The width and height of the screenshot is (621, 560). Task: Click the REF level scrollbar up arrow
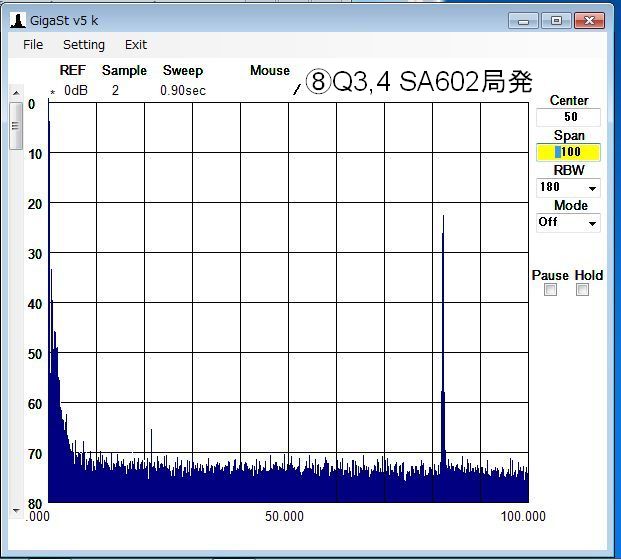pos(16,93)
